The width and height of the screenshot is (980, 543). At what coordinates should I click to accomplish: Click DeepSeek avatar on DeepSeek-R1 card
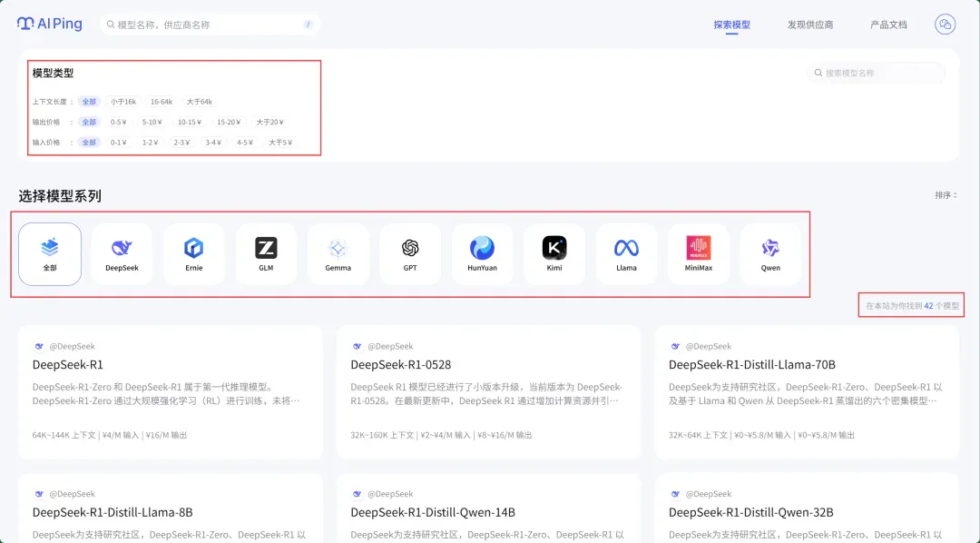[x=39, y=346]
